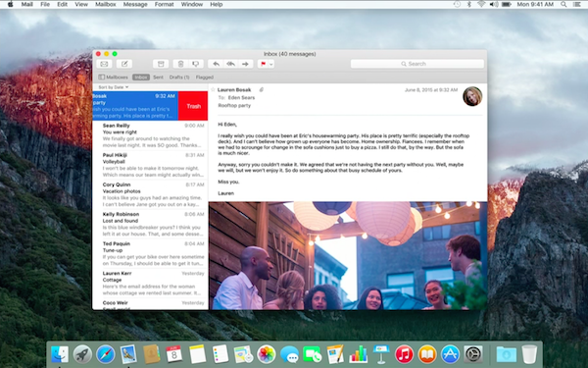Reply all with the double arrow icon

tap(230, 64)
